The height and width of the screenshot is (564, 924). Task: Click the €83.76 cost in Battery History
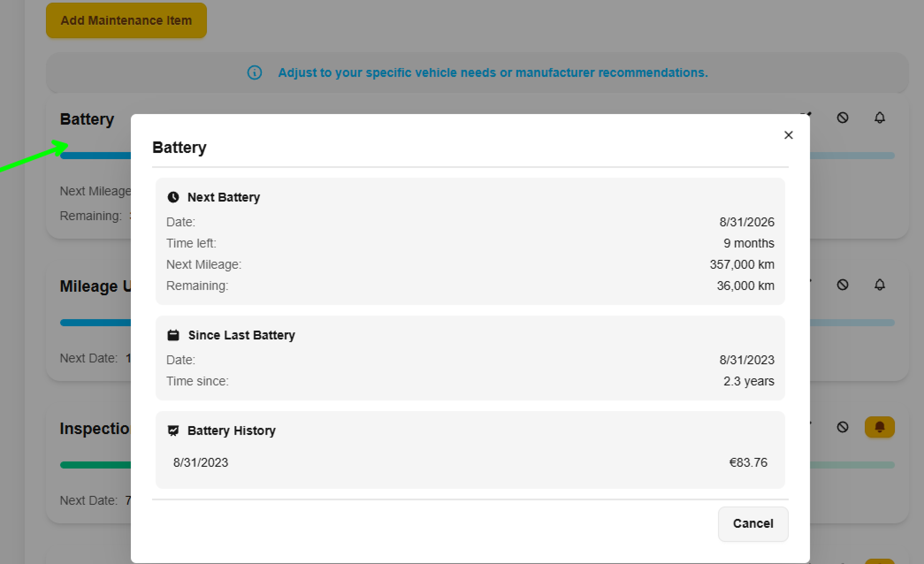748,462
